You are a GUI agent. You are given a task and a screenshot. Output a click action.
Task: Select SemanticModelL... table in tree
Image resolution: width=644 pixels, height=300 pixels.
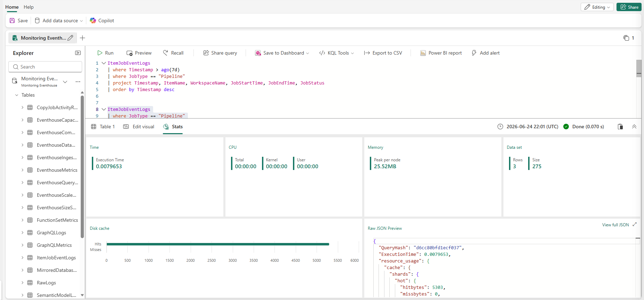[x=56, y=295]
